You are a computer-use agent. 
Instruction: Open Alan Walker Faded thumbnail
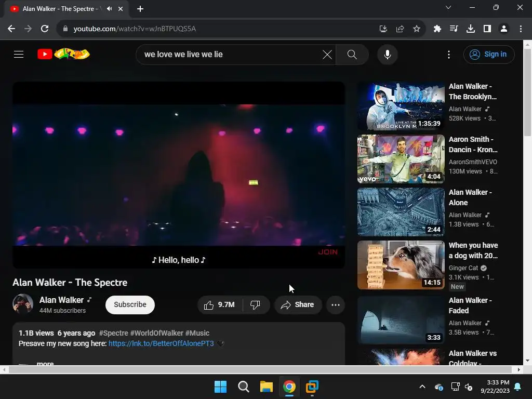(x=401, y=320)
